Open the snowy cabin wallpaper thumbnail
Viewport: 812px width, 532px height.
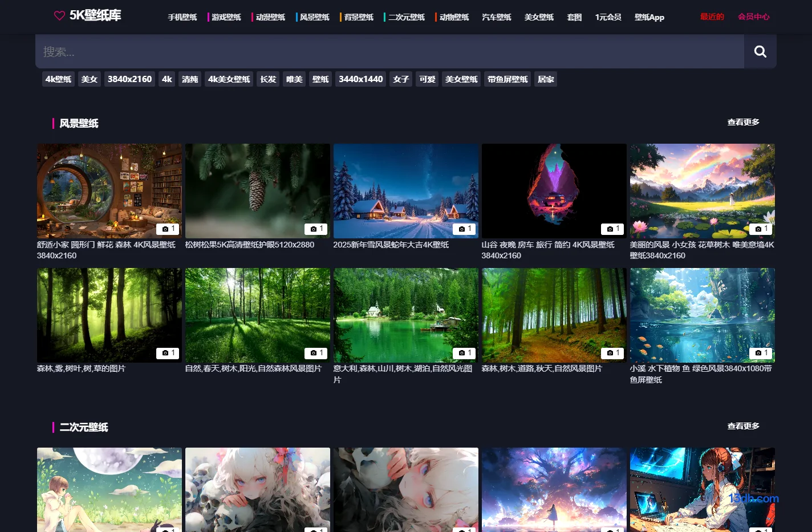point(406,191)
